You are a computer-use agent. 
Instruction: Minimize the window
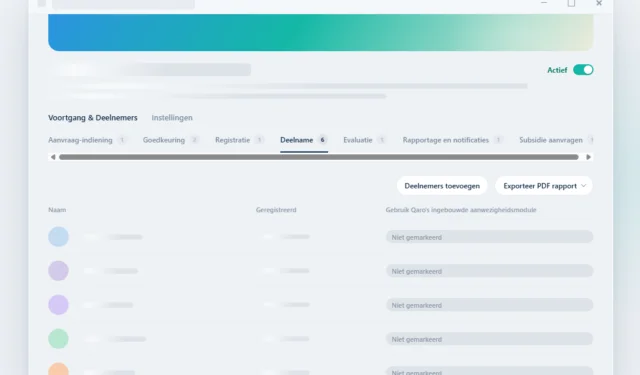coord(543,3)
